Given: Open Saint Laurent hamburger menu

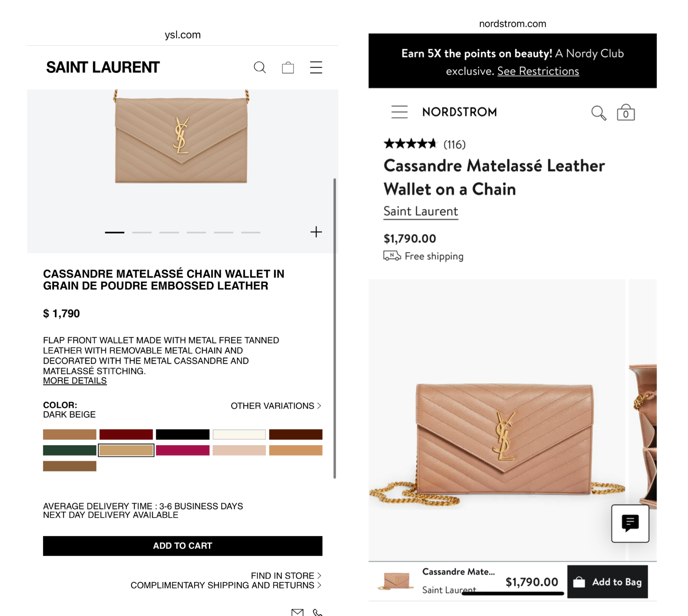Looking at the screenshot, I should tap(316, 67).
